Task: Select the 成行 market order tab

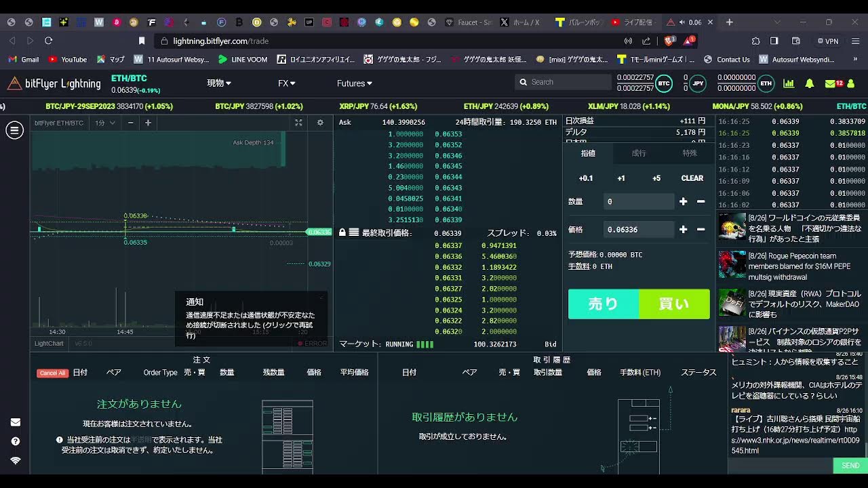Action: pyautogui.click(x=639, y=153)
